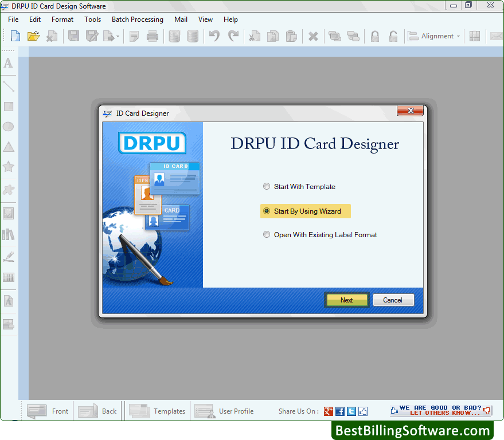Open the Tools menu
This screenshot has width=504, height=440.
coord(92,19)
